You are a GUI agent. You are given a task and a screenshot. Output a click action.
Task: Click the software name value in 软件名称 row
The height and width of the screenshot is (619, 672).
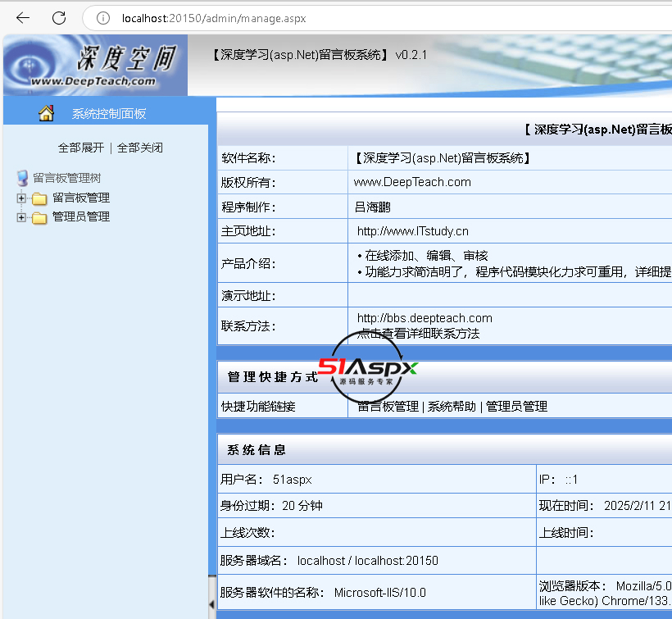tap(443, 158)
